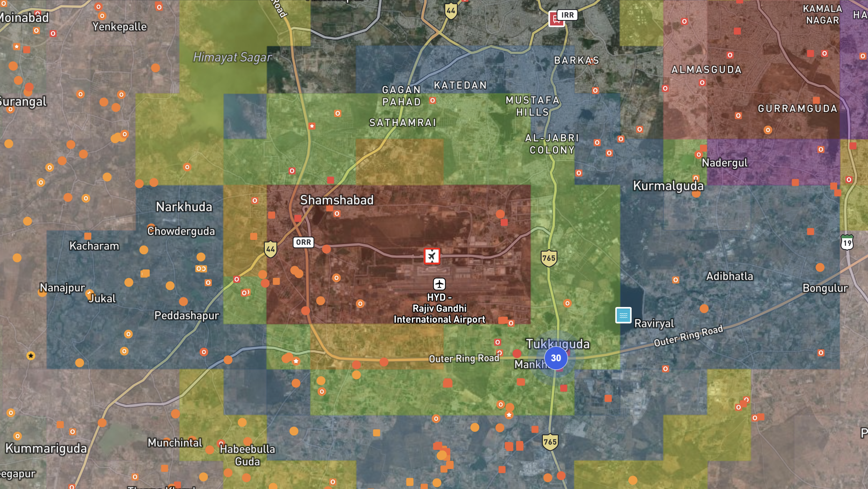Click the Adibhatla place label
The height and width of the screenshot is (489, 868).
[729, 277]
